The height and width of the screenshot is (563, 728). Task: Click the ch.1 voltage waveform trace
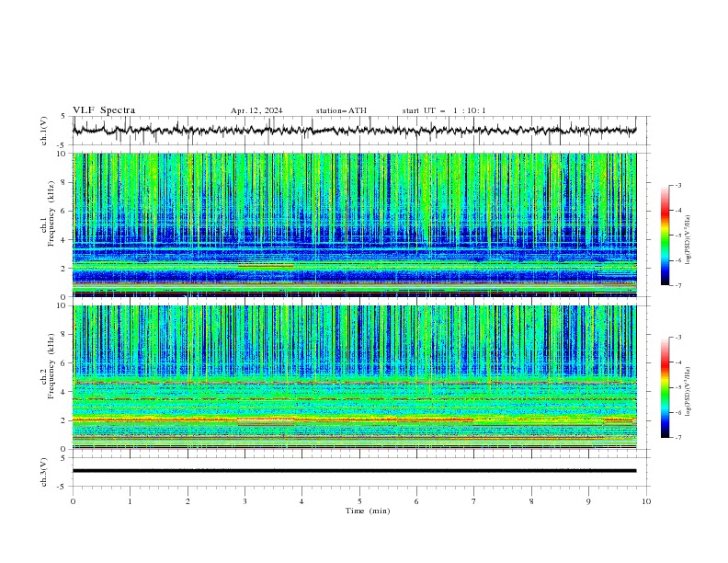tap(354, 131)
